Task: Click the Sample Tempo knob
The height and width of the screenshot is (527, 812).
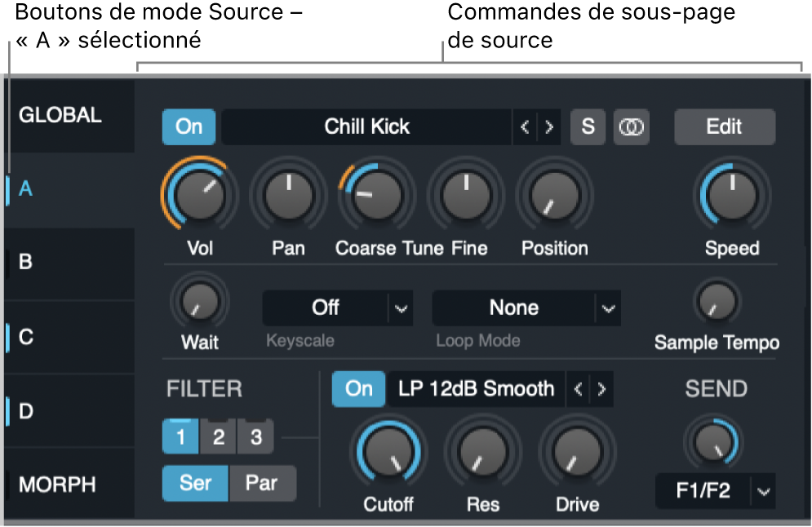Action: 717,302
